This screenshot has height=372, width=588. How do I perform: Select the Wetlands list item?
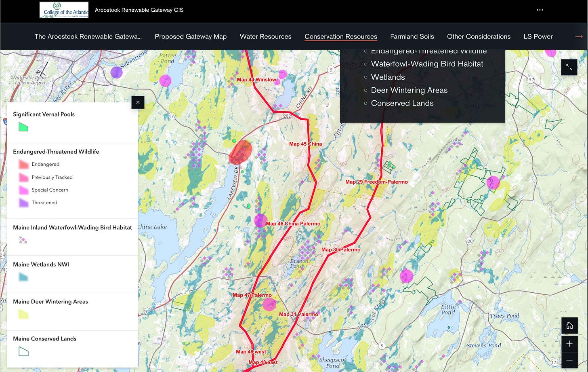tap(388, 77)
